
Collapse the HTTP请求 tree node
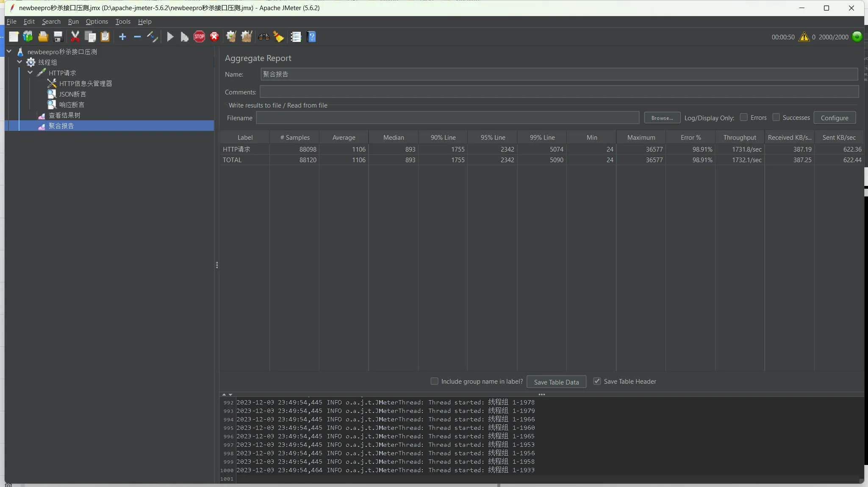30,72
